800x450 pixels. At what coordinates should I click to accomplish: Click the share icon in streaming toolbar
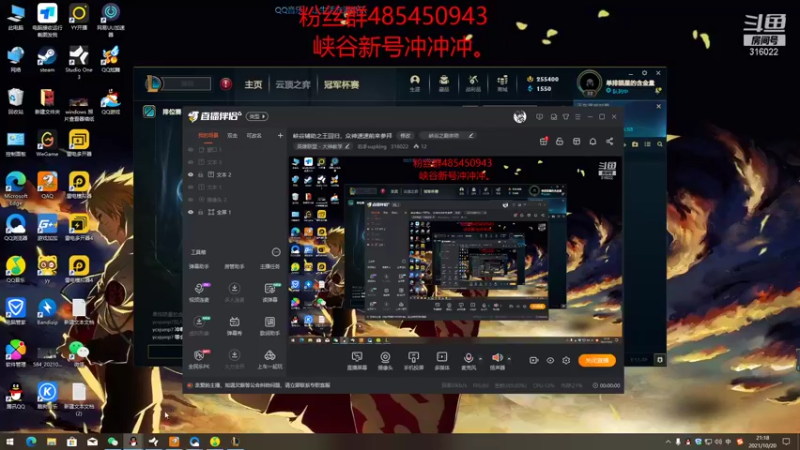[610, 141]
